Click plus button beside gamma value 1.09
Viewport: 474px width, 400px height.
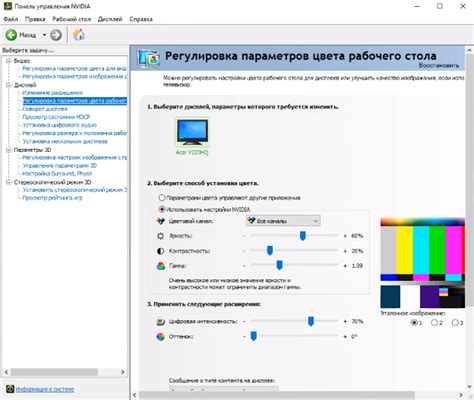345,266
